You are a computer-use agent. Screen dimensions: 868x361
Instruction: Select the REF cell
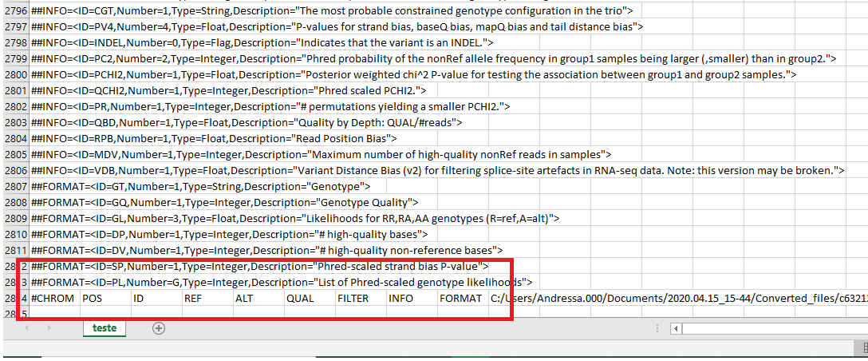click(x=206, y=298)
